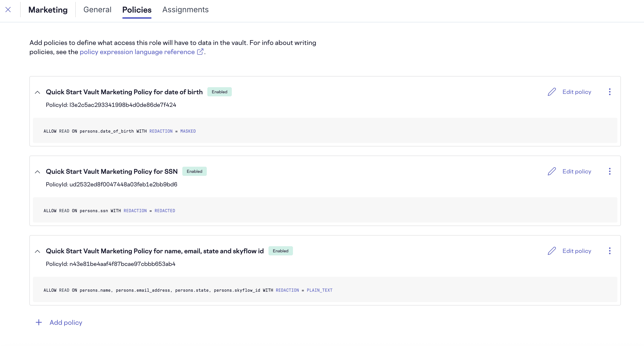Image resolution: width=644 pixels, height=346 pixels.
Task: Open the policy expression language reference link
Action: (x=137, y=52)
